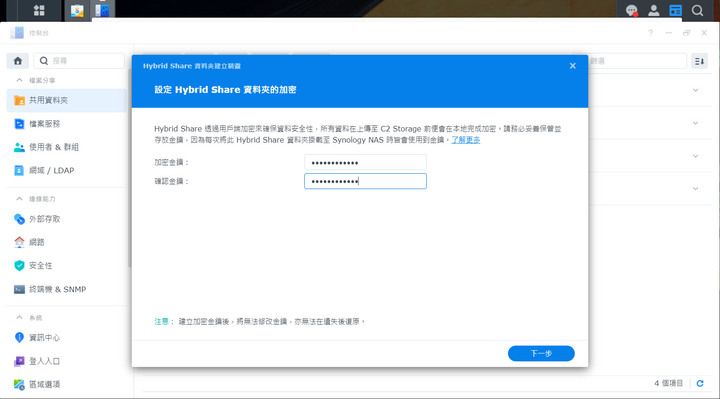Collapse the 系統 sidebar section

click(x=19, y=317)
